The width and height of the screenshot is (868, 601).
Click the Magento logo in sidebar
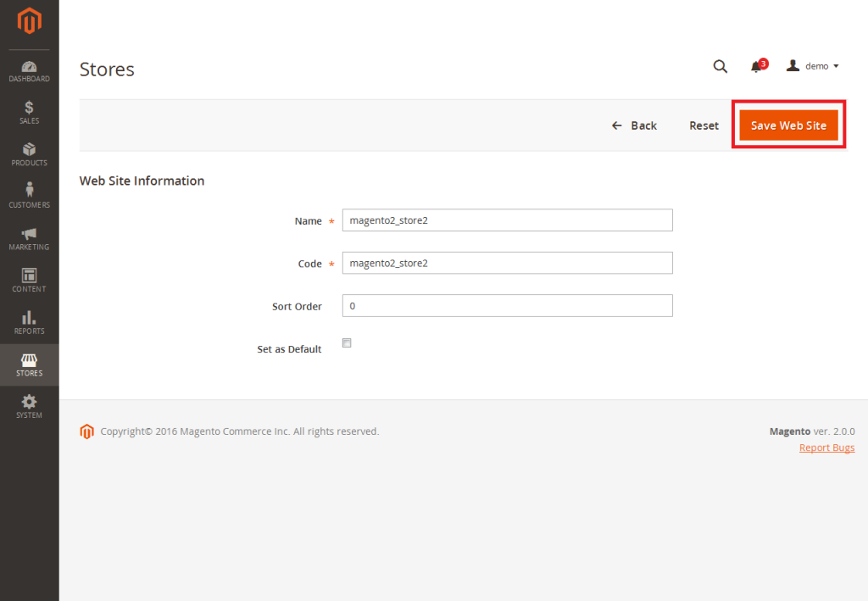click(x=29, y=22)
